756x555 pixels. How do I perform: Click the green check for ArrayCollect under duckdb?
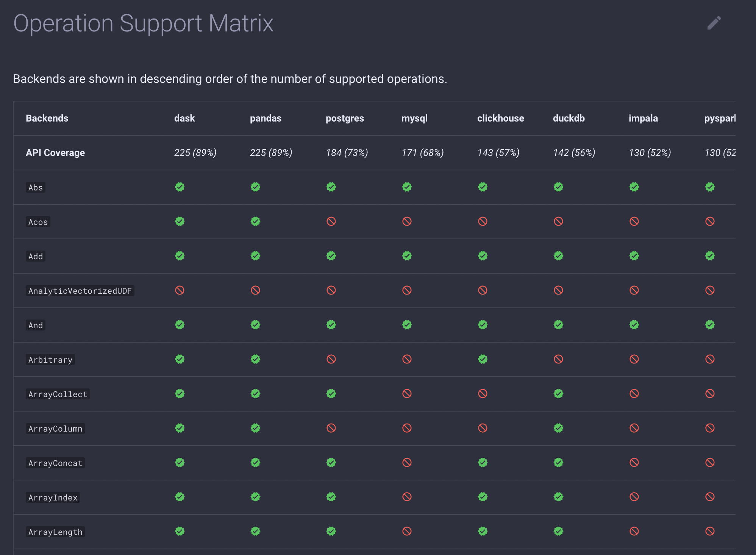pyautogui.click(x=558, y=394)
